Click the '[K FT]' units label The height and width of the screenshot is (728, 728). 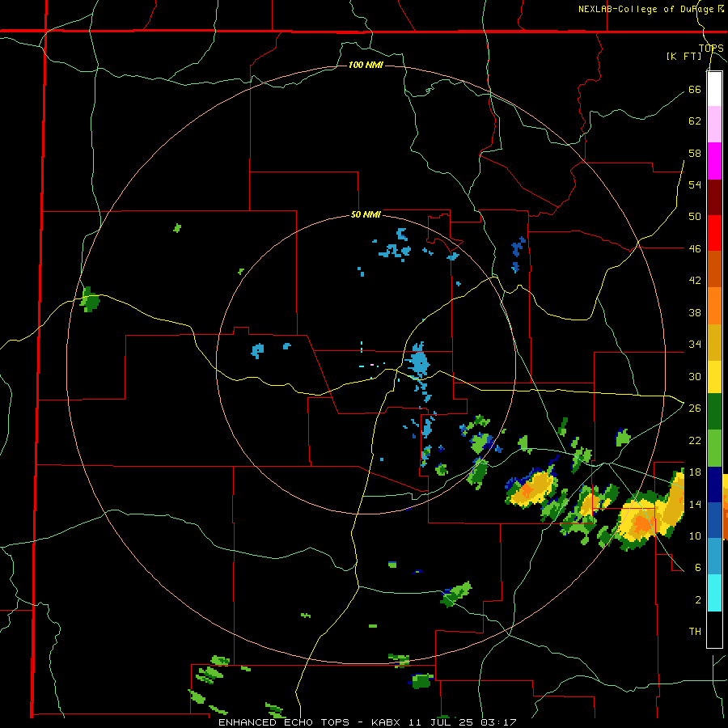tap(684, 56)
